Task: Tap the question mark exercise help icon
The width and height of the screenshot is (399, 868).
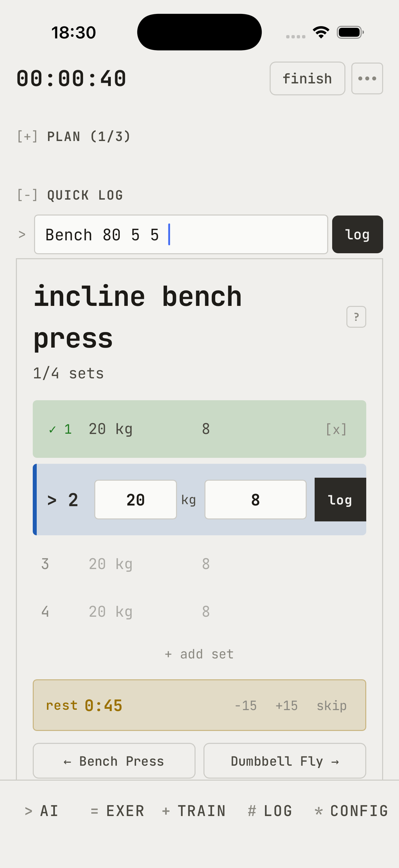Action: click(356, 317)
